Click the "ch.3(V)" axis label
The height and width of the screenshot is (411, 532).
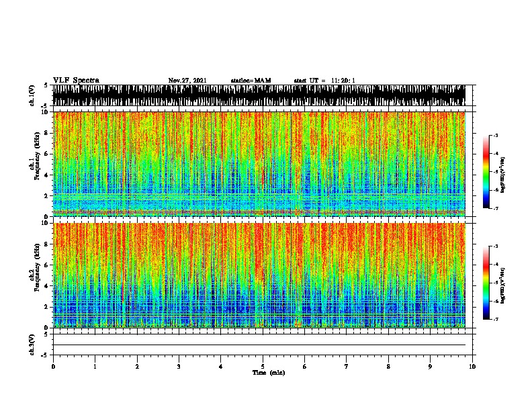click(x=32, y=345)
